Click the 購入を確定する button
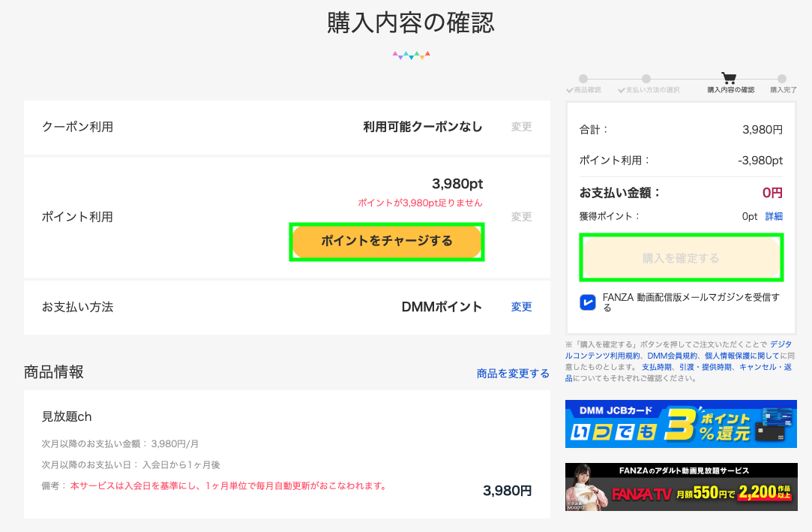The height and width of the screenshot is (532, 812). point(681,258)
